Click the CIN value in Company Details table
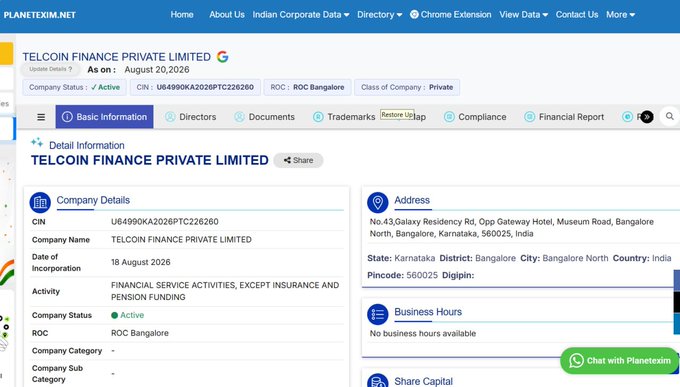Image resolution: width=680 pixels, height=387 pixels. click(x=165, y=222)
